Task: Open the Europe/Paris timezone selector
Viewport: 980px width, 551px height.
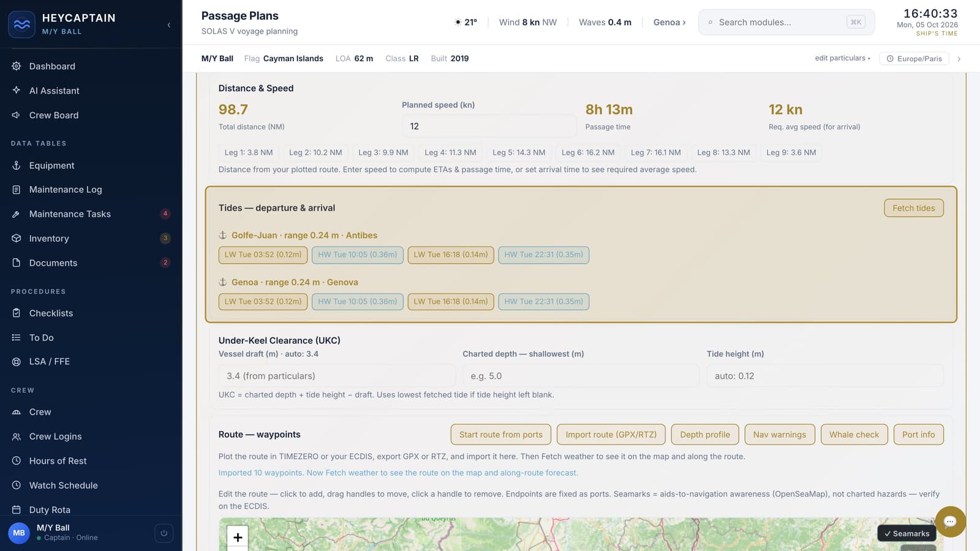Action: pos(914,59)
